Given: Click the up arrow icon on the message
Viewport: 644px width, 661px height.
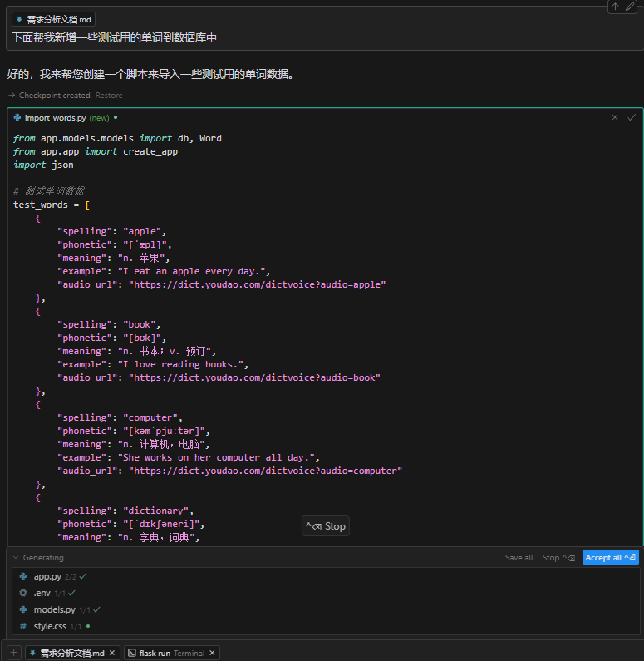Looking at the screenshot, I should tap(616, 7).
